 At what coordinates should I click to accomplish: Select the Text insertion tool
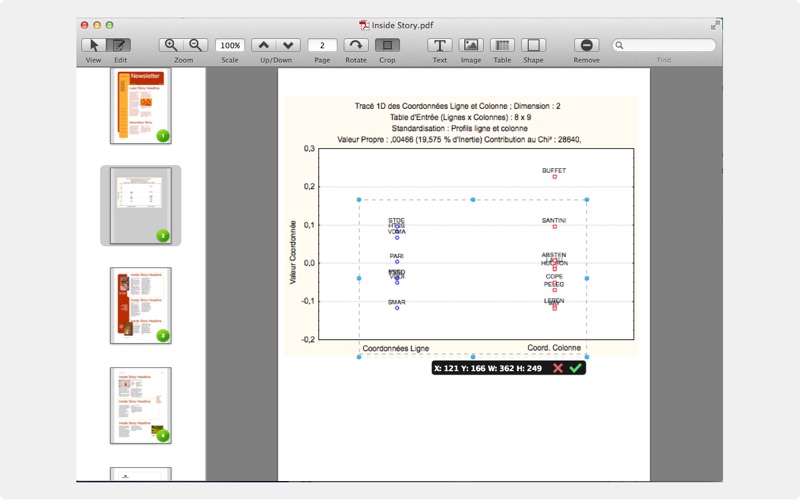click(x=439, y=45)
